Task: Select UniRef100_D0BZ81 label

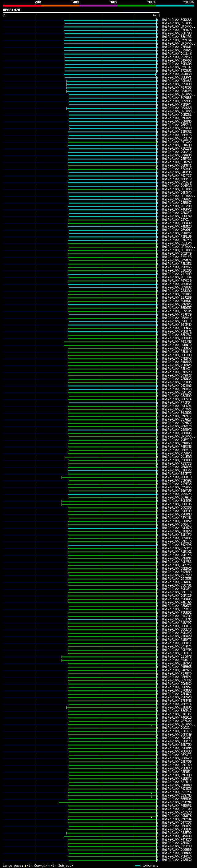Action: click(x=176, y=115)
